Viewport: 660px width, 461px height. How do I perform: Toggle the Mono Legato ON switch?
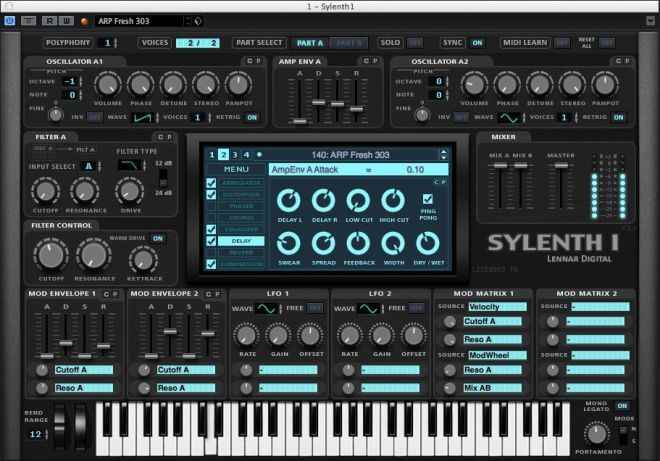622,406
